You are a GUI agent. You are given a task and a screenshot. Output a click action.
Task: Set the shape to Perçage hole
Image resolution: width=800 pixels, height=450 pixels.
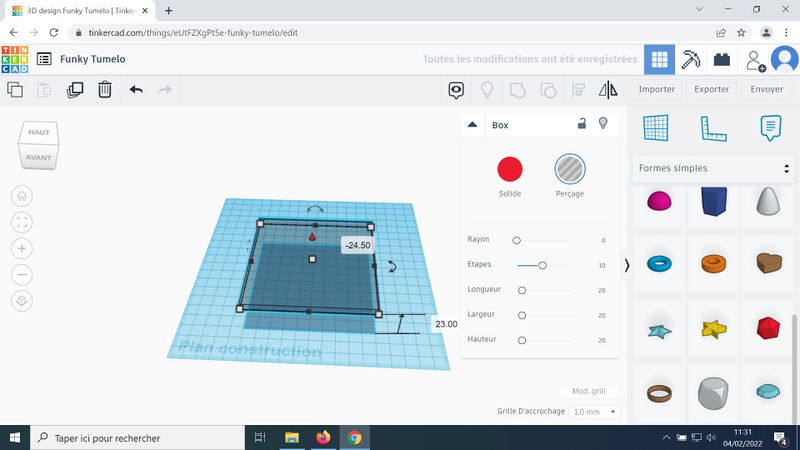pyautogui.click(x=570, y=169)
